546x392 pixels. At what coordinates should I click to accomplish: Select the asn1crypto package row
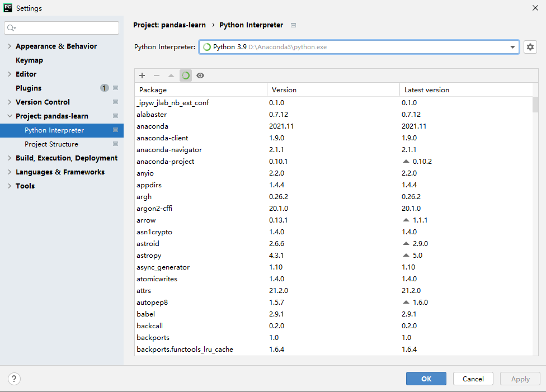[333, 232]
